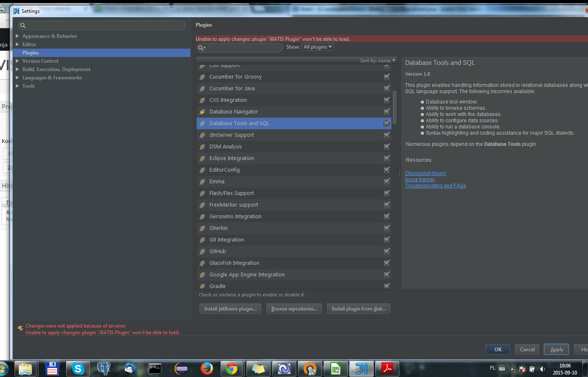
Task: Expand Build, Execution, Deployment node
Action: 17,69
